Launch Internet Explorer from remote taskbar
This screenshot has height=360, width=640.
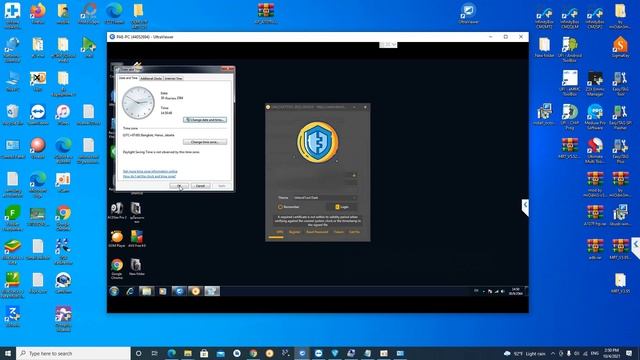pyautogui.click(x=130, y=291)
